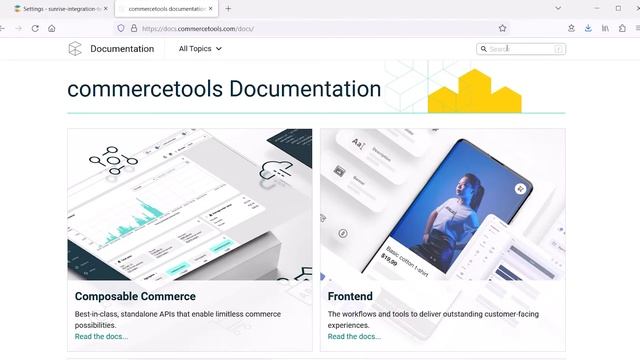Image resolution: width=640 pixels, height=360 pixels.
Task: Open the browser hamburger menu
Action: [638, 28]
